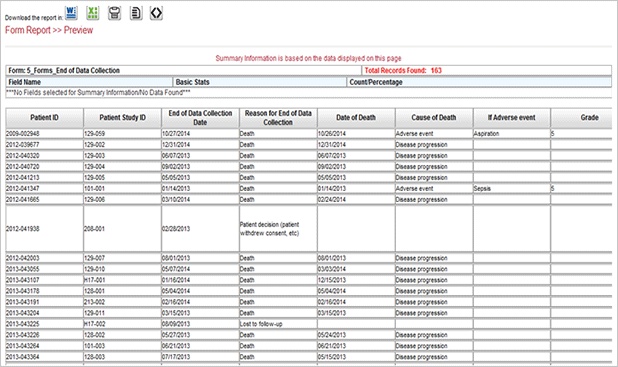Click study ID 213-002

click(x=95, y=302)
